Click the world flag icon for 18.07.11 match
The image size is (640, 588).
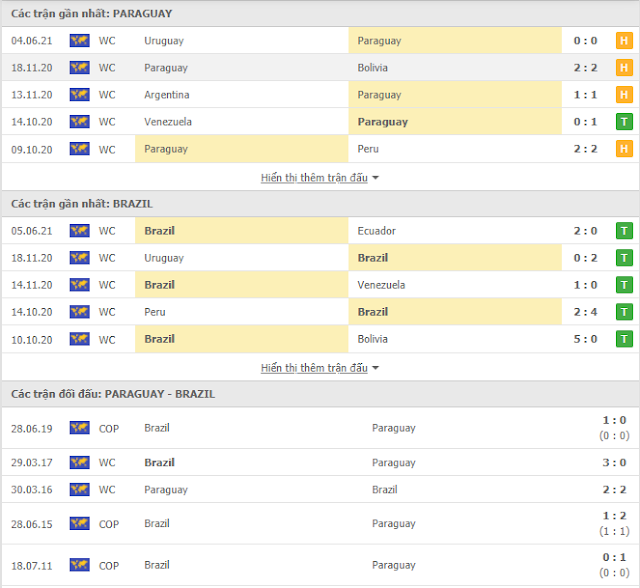tap(80, 565)
